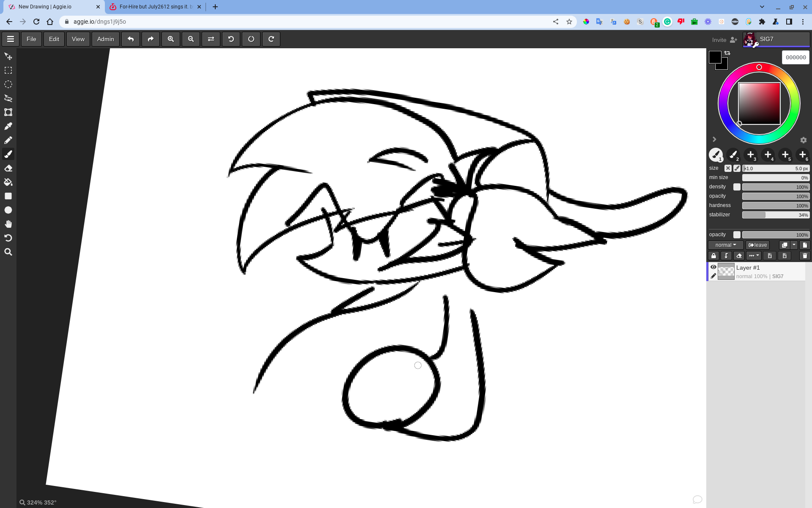Viewport: 812px width, 508px height.
Task: Click the Redo arrow in top toolbar
Action: coord(151,39)
